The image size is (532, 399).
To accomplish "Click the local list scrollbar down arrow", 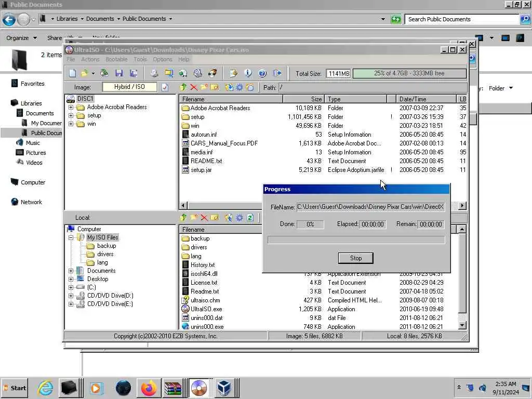I will (x=462, y=325).
